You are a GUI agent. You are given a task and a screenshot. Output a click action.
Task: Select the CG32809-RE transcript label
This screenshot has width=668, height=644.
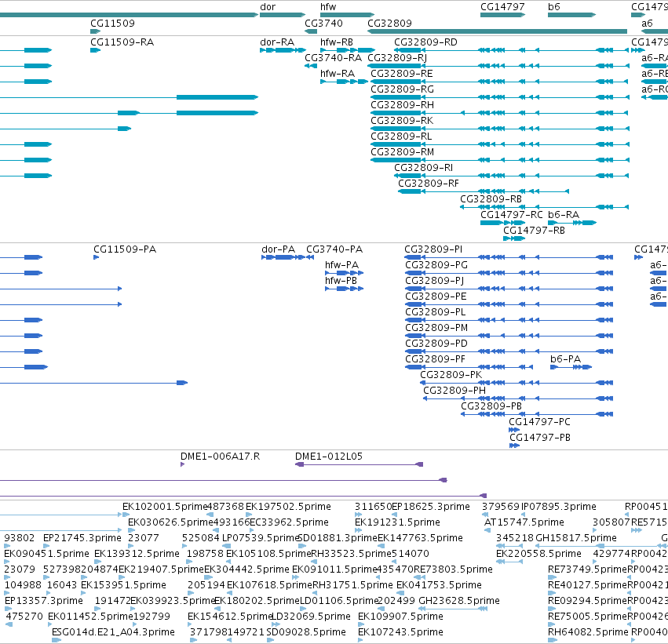[402, 74]
